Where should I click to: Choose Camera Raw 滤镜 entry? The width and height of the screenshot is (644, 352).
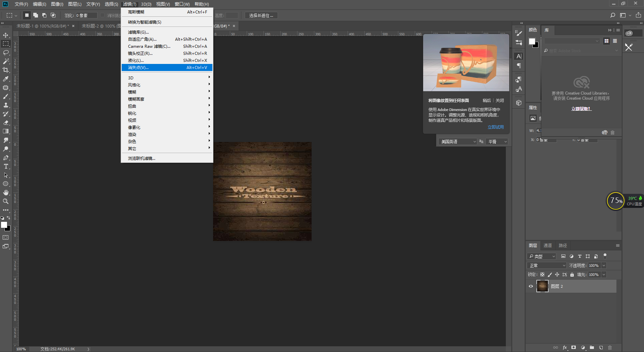click(167, 46)
